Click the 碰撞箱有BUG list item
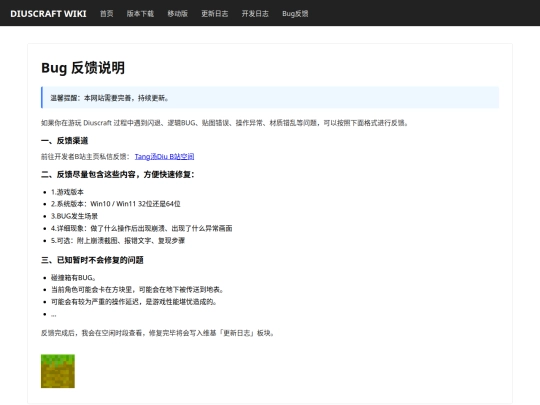This screenshot has height=405, width=540. pos(73,278)
